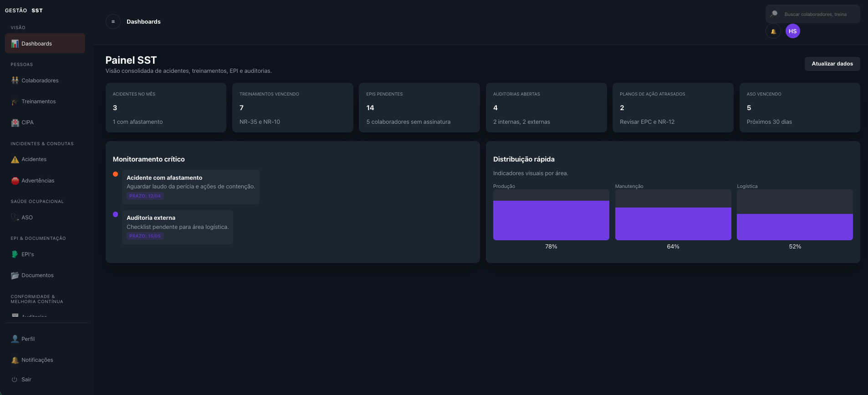
Task: Open Colaboradores via its people icon
Action: (x=15, y=81)
